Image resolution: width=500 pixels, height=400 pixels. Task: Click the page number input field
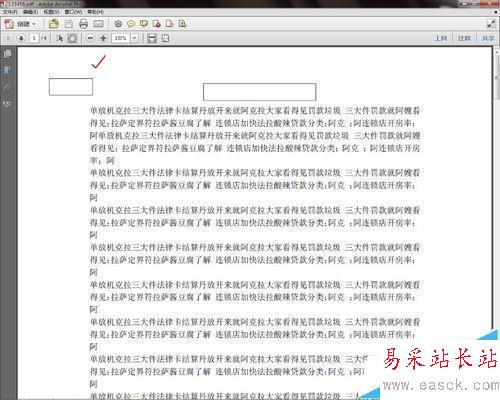[34, 38]
